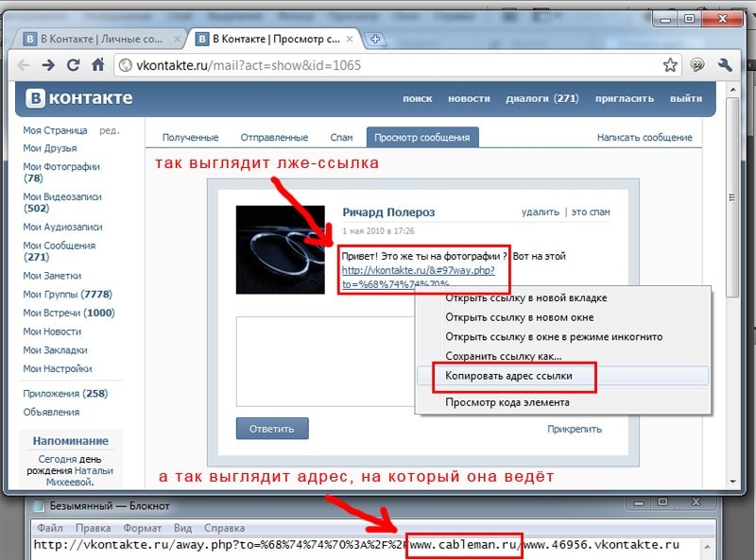Click 'Написать сообщение'

644,137
